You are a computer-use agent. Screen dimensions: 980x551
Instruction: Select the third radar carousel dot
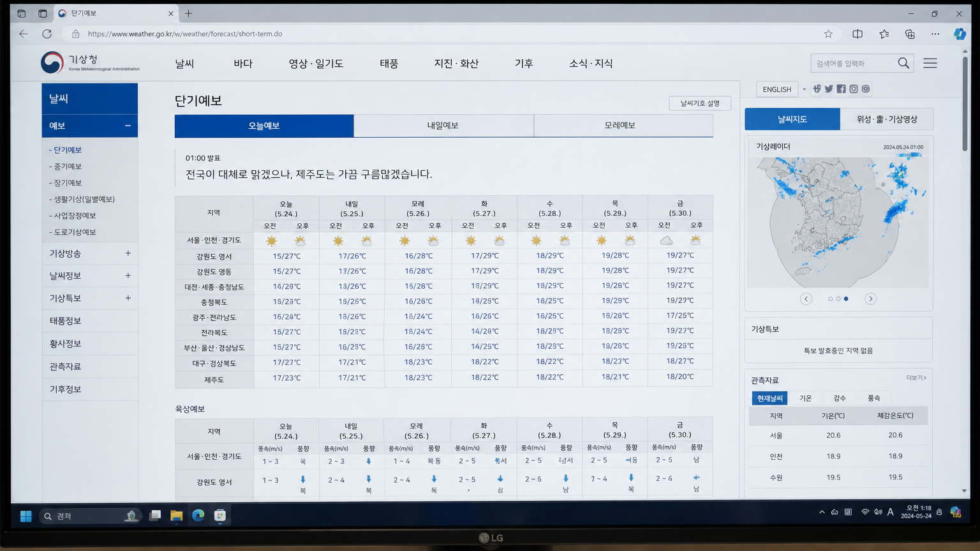846,298
